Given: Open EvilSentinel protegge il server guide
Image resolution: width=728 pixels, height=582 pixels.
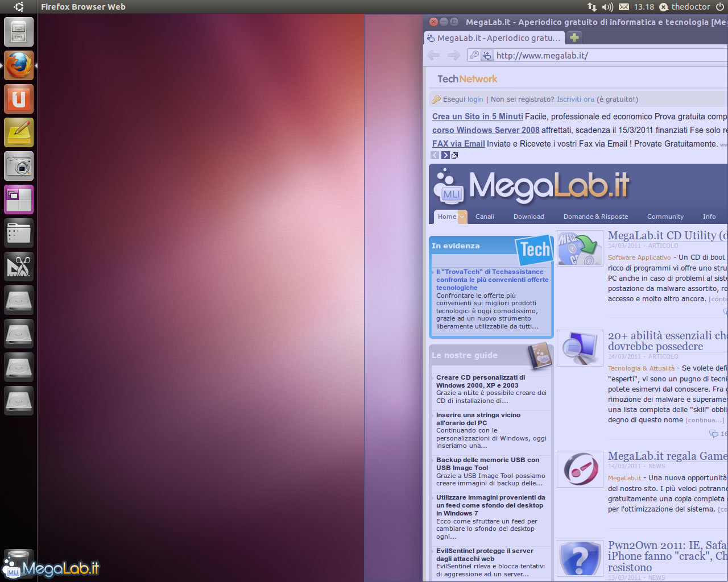Looking at the screenshot, I should click(x=485, y=555).
